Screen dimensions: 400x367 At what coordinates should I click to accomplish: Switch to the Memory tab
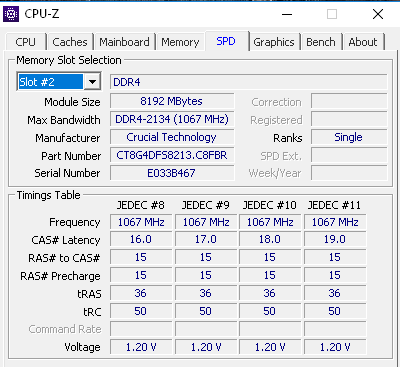[180, 42]
